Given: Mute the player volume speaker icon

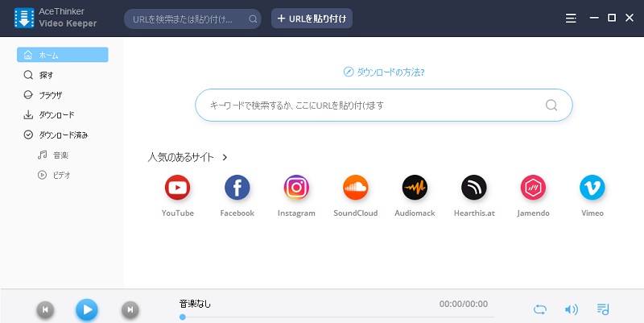Looking at the screenshot, I should pyautogui.click(x=572, y=309).
